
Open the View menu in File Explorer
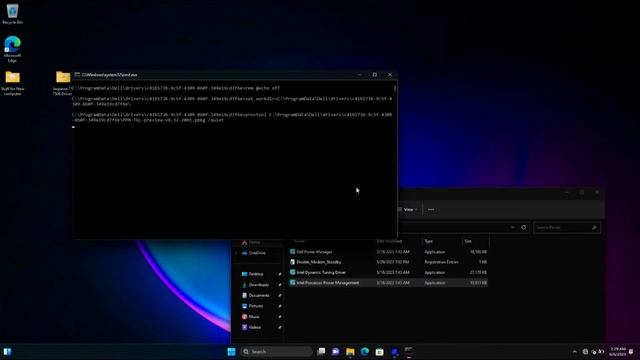408,209
